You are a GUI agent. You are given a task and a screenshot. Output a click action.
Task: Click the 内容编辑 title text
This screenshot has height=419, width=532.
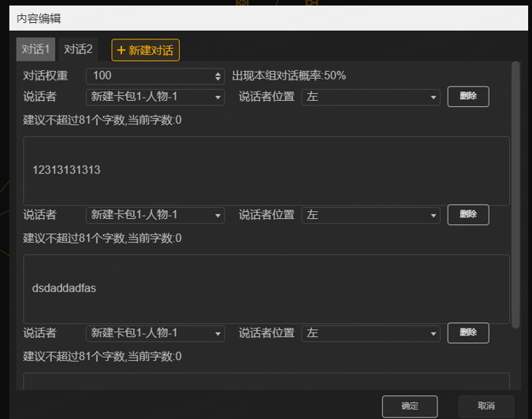[39, 18]
